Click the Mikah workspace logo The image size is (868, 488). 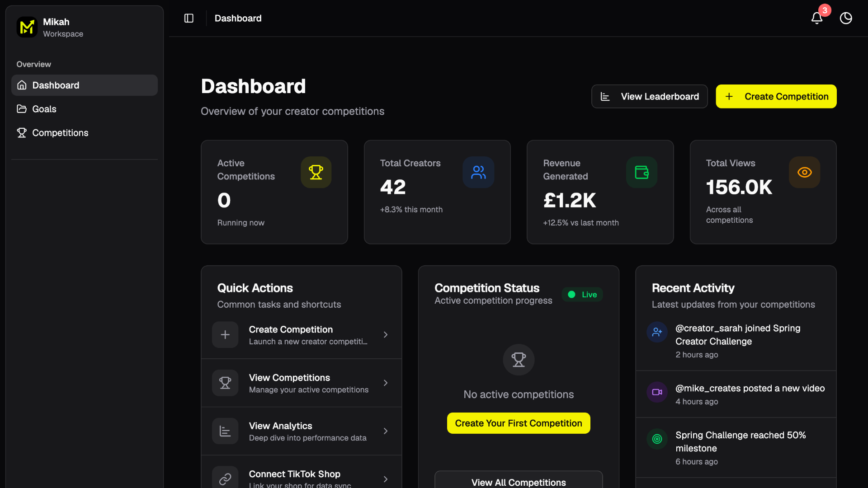(27, 27)
